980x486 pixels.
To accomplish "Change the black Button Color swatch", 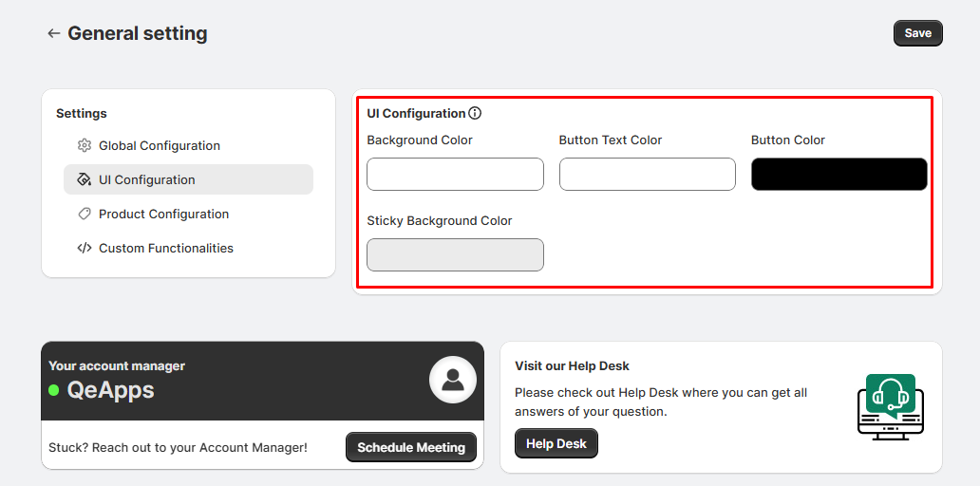I will pyautogui.click(x=839, y=175).
